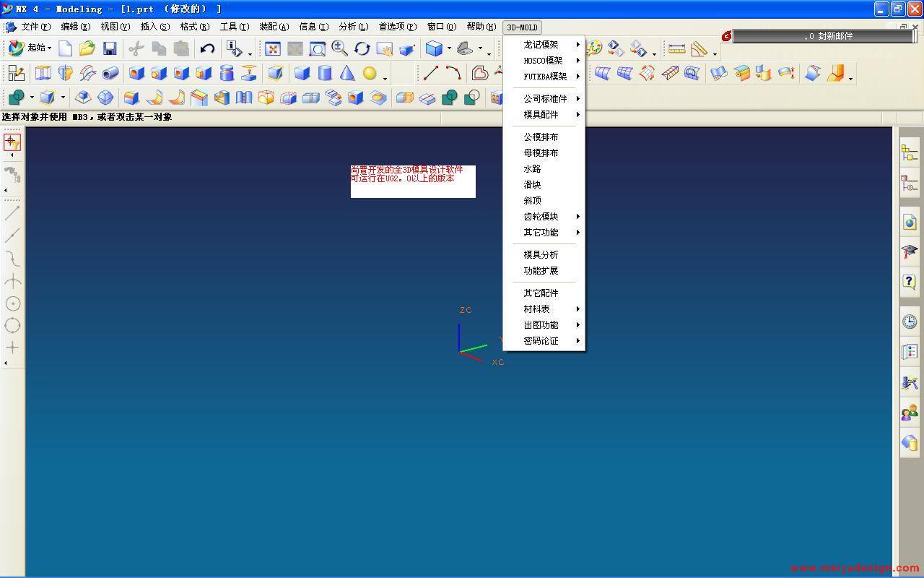
Task: Open the 公司标准件 submenu
Action: [544, 98]
